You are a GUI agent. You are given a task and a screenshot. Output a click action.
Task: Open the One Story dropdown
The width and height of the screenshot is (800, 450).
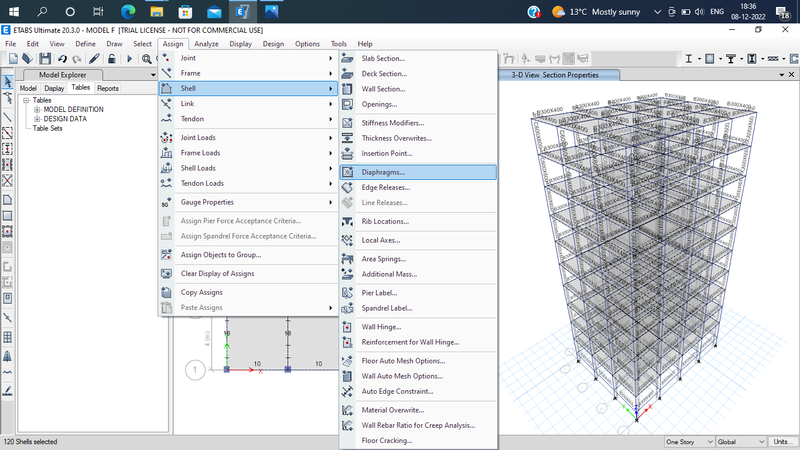(689, 442)
